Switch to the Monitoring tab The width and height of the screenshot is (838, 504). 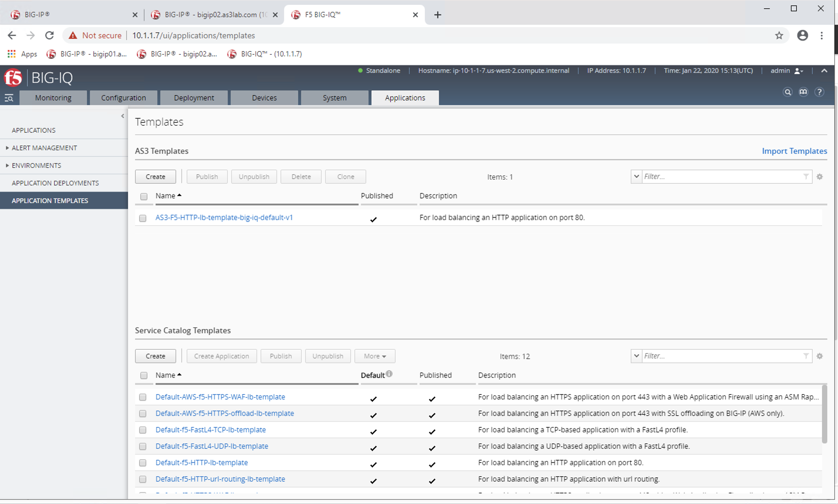[53, 98]
